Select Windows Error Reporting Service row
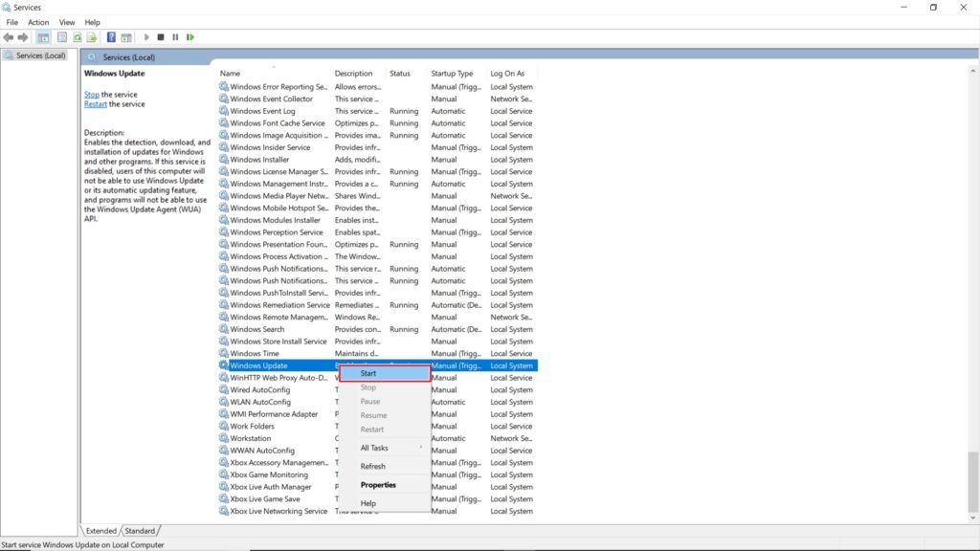Screen dimensions: 980x551 tap(377, 87)
